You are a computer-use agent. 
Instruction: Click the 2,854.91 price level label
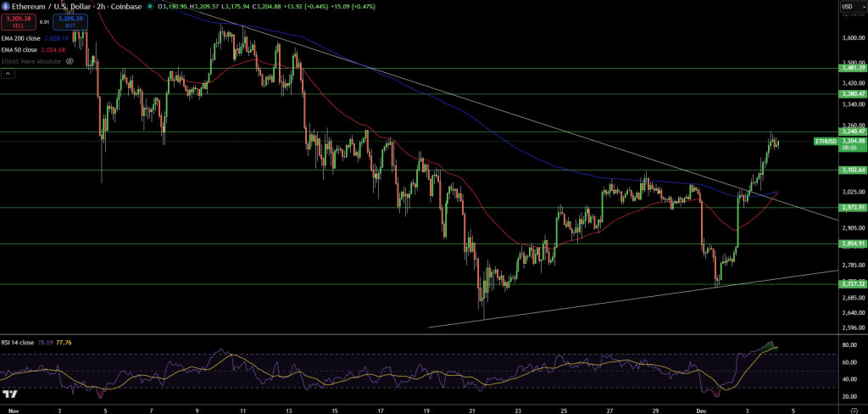tap(853, 243)
